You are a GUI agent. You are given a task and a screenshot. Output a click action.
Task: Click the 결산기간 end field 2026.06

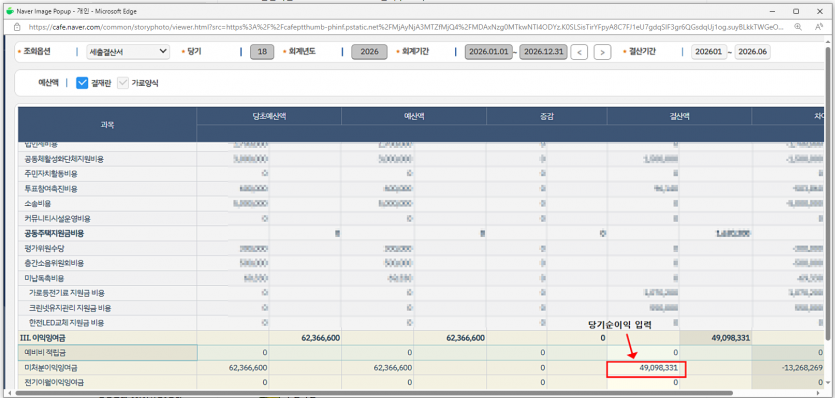pos(752,52)
